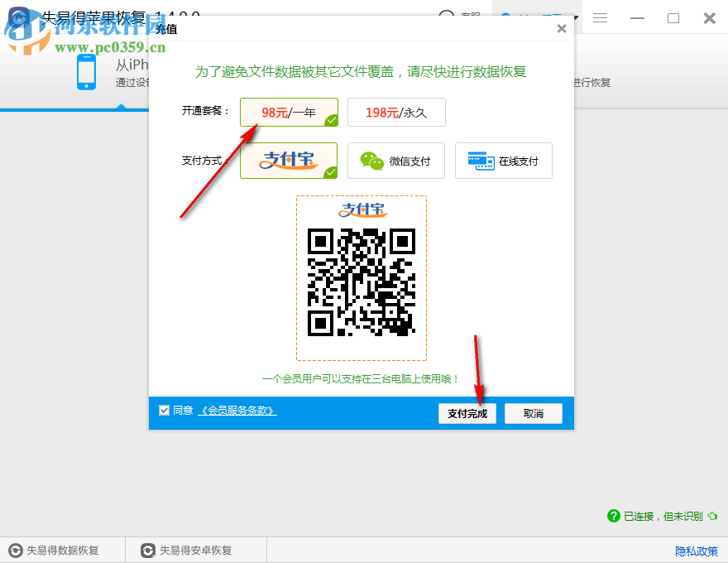Select the Alipay payment method icon
The height and width of the screenshot is (563, 728).
click(x=288, y=160)
